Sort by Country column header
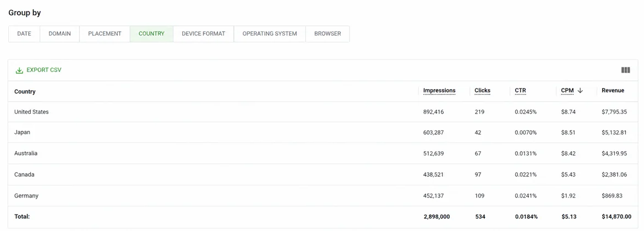Screen dimensions: 644x231 (25, 91)
